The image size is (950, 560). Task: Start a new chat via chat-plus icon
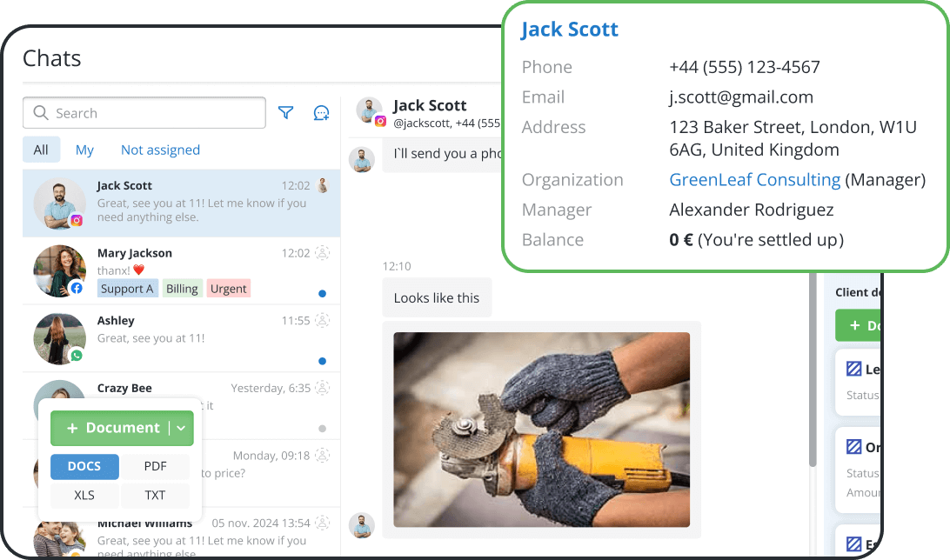[x=321, y=112]
